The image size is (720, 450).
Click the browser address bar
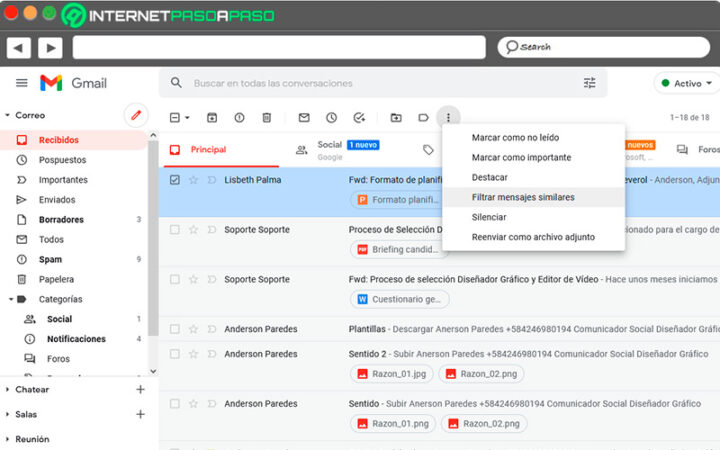279,47
